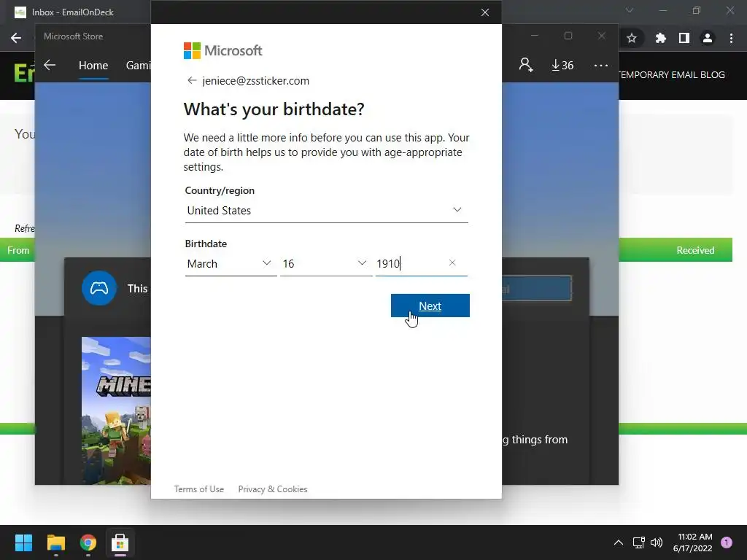Open the birth month dropdown showing March
This screenshot has height=560, width=747.
pos(231,264)
